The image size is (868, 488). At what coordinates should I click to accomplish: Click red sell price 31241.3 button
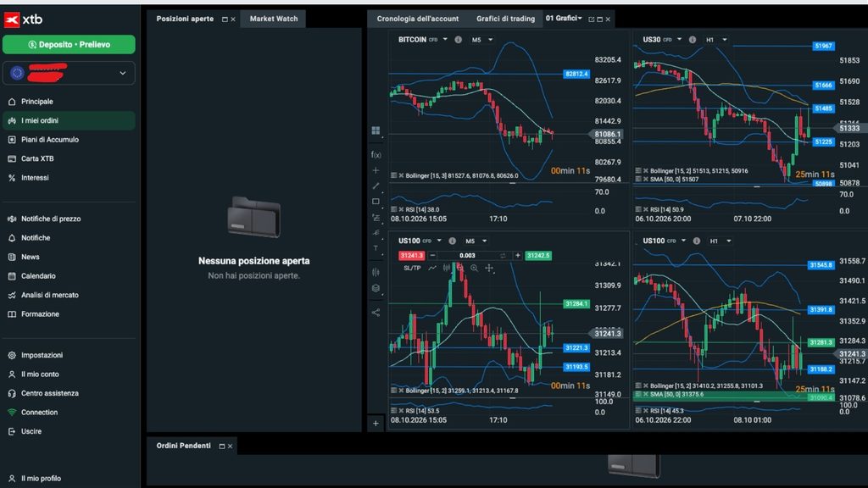pos(411,256)
